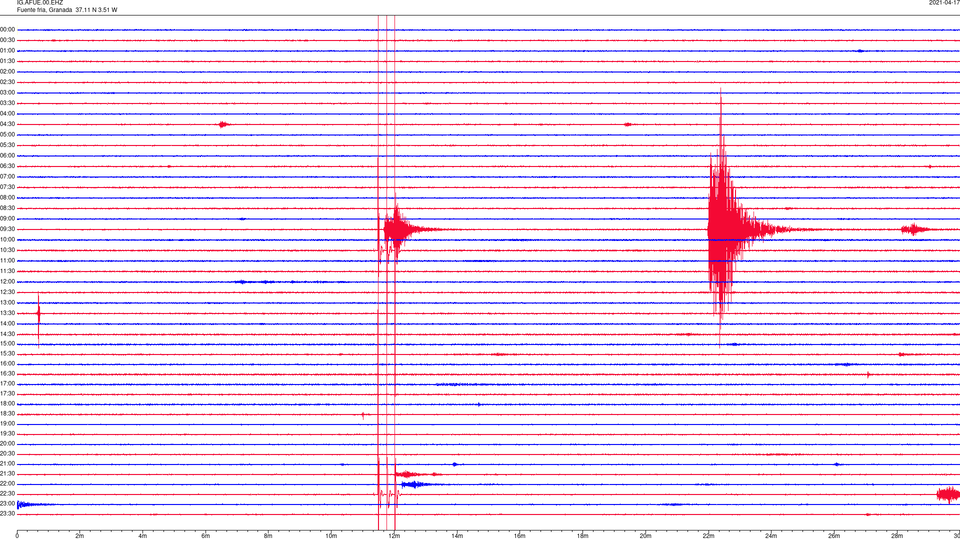960x540 pixels.
Task: Click the red spike on the 13:30 trace
Action: pos(39,313)
